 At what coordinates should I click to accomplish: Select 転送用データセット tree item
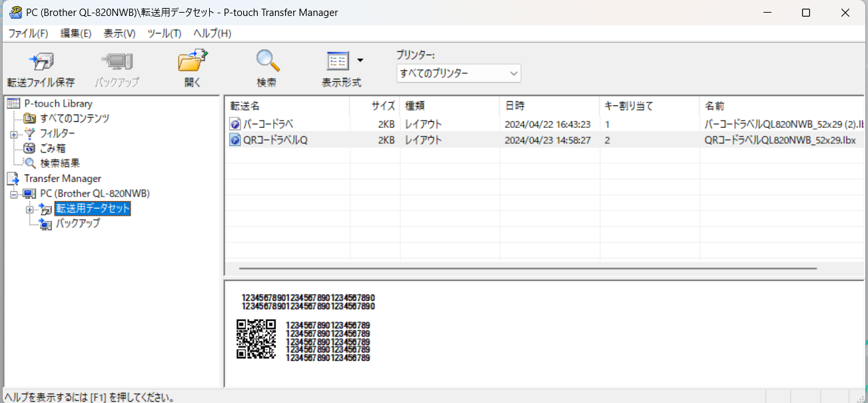(x=93, y=208)
